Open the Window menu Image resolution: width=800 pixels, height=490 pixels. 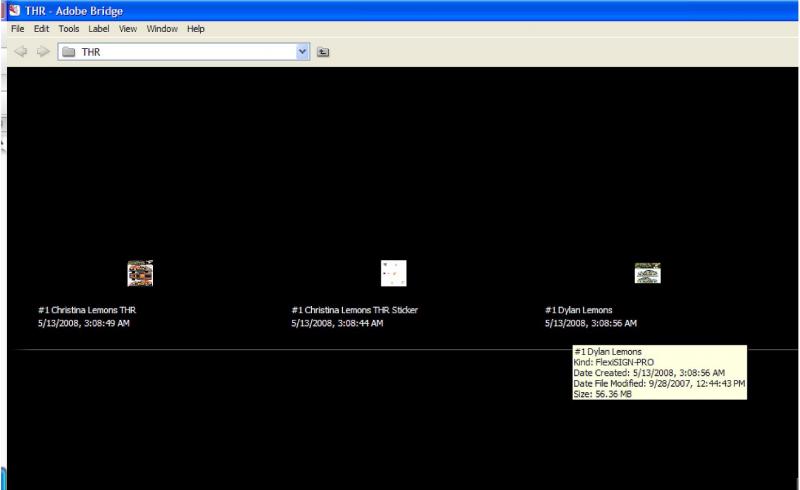coord(162,29)
